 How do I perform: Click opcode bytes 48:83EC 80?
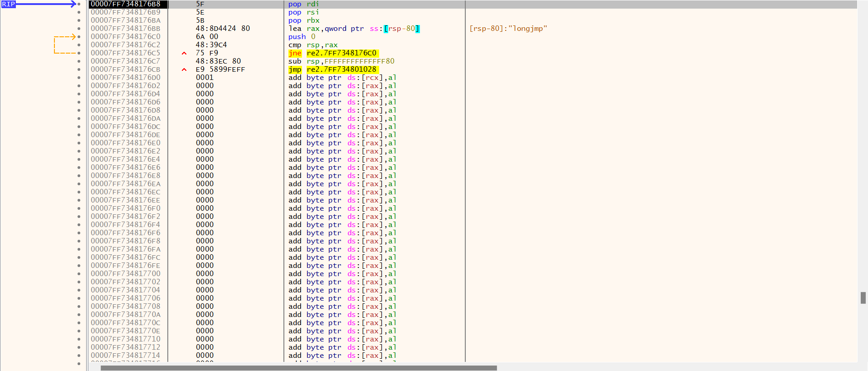point(218,61)
